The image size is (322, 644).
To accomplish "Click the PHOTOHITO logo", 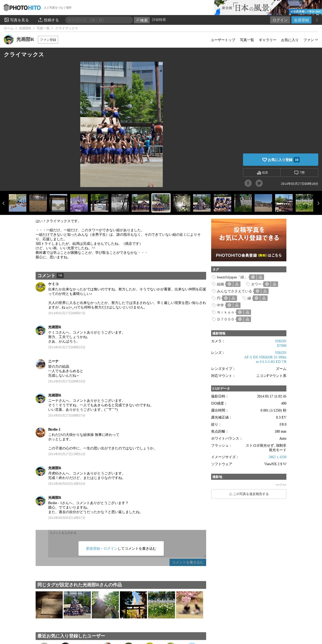I will click(x=22, y=8).
